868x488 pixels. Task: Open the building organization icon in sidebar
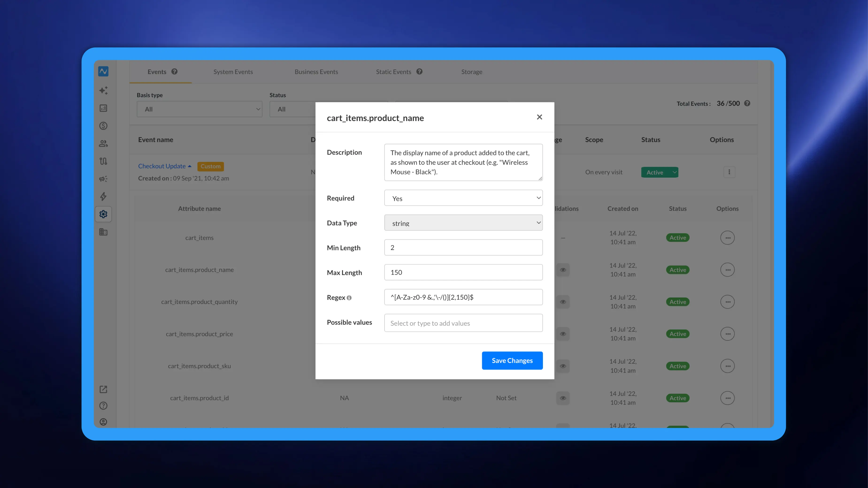click(x=104, y=232)
